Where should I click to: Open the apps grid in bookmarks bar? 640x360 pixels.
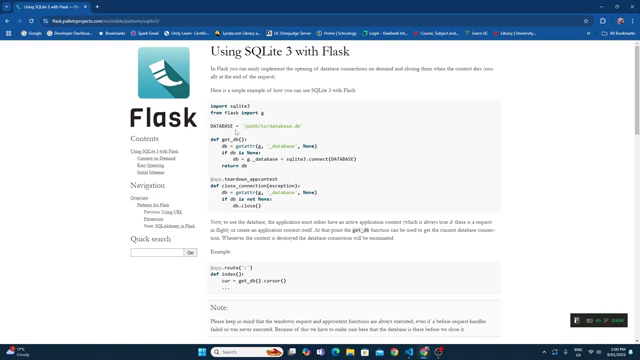(x=9, y=33)
